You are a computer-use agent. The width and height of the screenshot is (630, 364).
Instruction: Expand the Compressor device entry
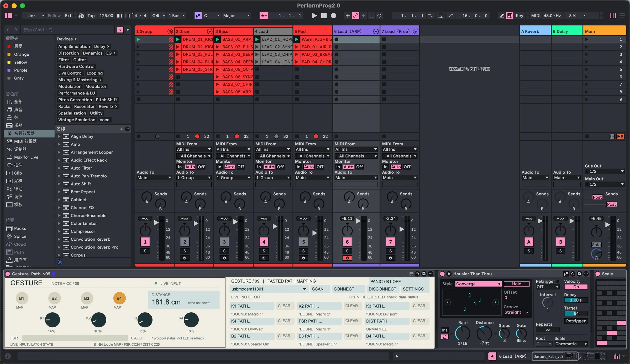59,231
